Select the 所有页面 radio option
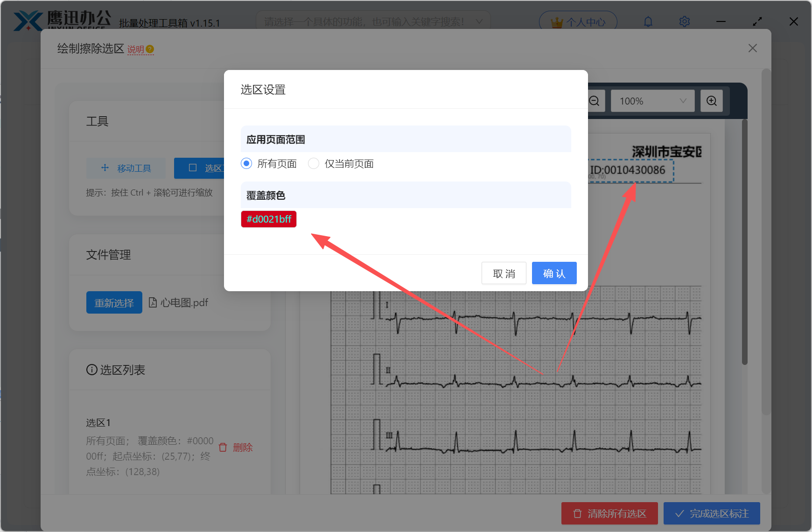 click(246, 163)
